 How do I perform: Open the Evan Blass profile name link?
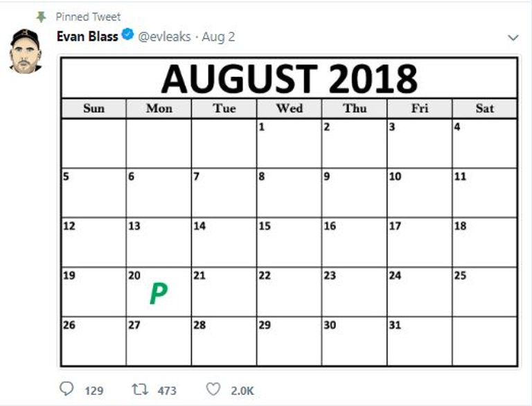point(87,36)
